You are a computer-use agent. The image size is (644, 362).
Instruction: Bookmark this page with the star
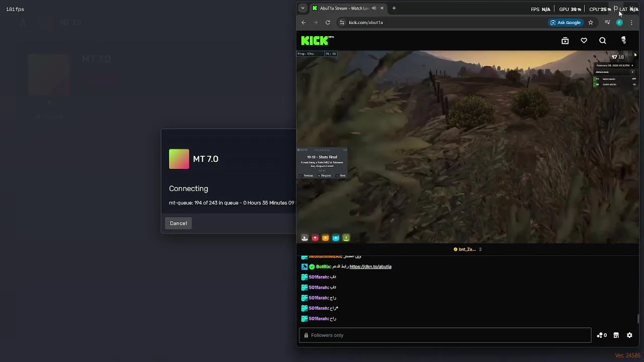[591, 22]
